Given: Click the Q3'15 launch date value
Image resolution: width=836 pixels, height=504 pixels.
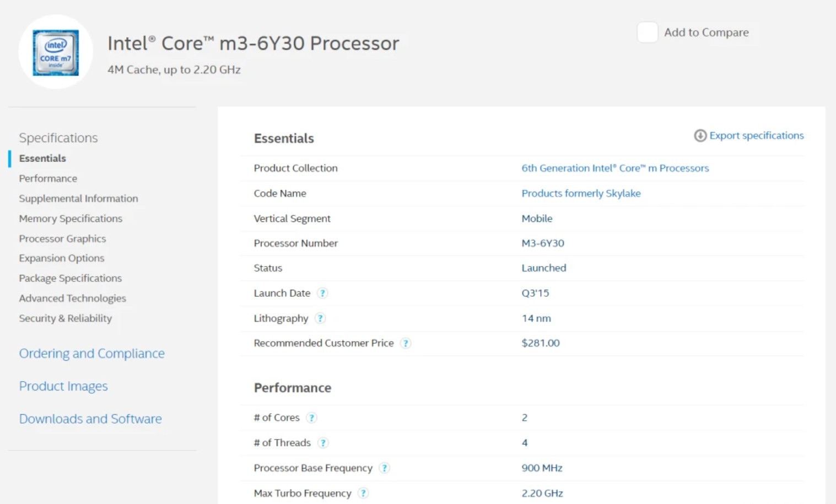Looking at the screenshot, I should (535, 293).
